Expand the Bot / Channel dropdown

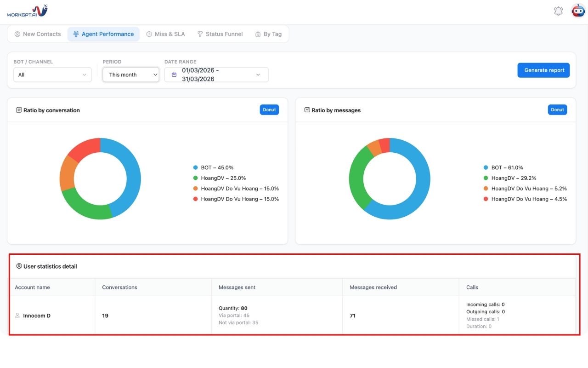tap(52, 75)
